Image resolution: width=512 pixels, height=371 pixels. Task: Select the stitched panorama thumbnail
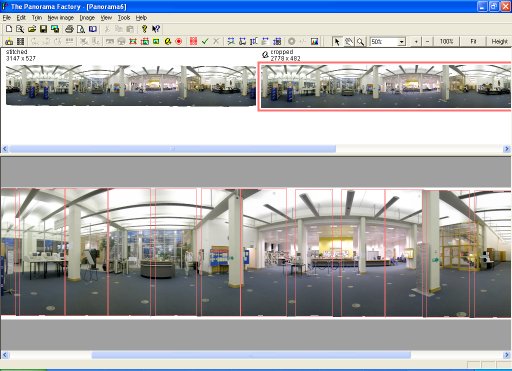tap(131, 85)
